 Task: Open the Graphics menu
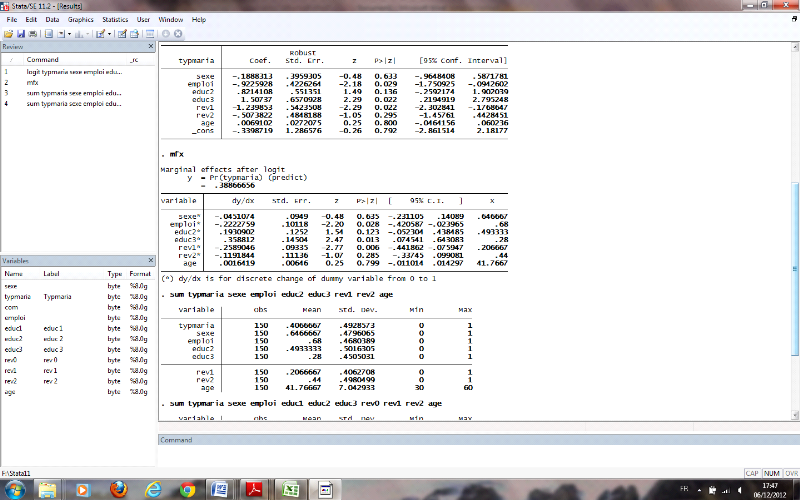click(x=81, y=19)
